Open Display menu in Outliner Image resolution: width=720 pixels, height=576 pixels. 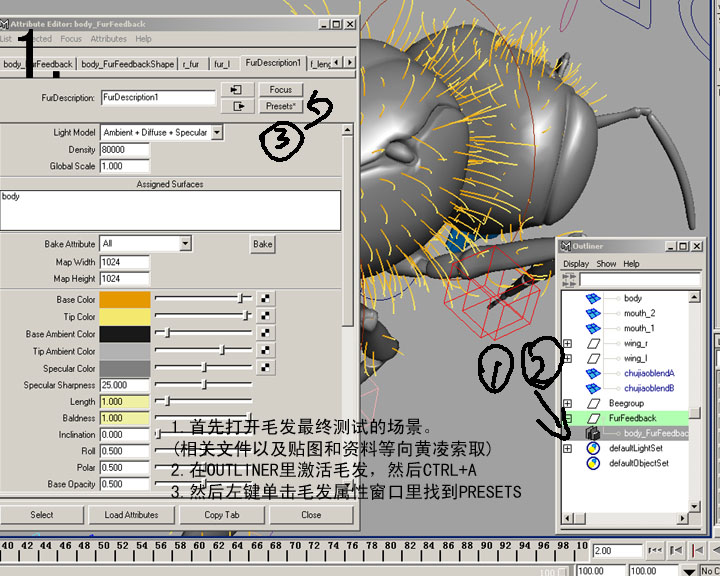576,264
